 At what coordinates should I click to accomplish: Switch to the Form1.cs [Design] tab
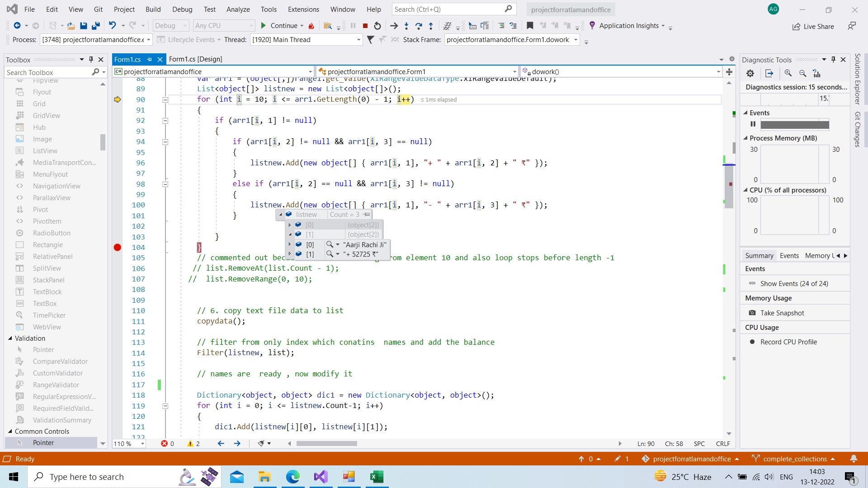click(x=195, y=59)
